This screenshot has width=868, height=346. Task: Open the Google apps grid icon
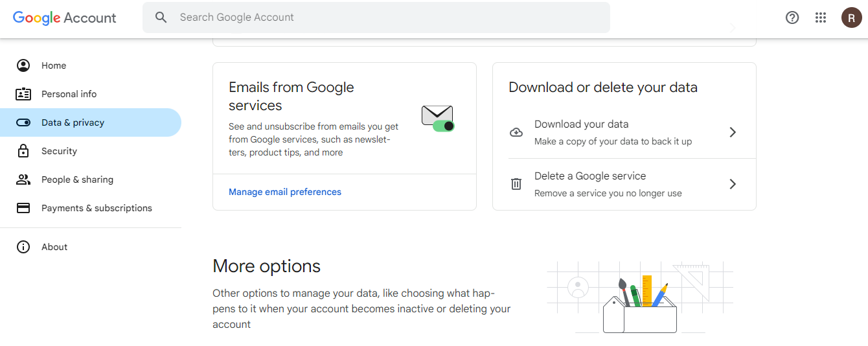(x=821, y=17)
